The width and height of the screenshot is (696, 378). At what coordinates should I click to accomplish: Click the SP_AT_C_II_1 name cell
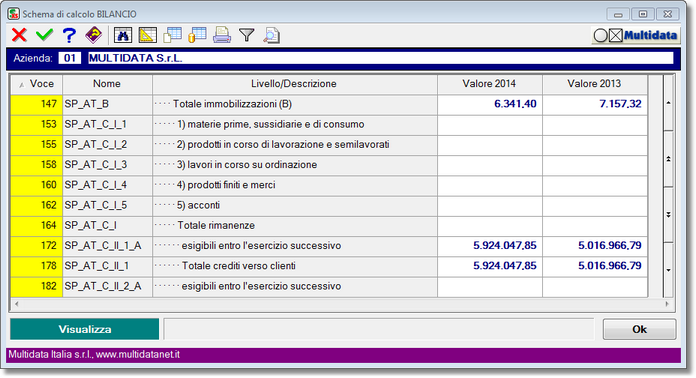(x=107, y=266)
